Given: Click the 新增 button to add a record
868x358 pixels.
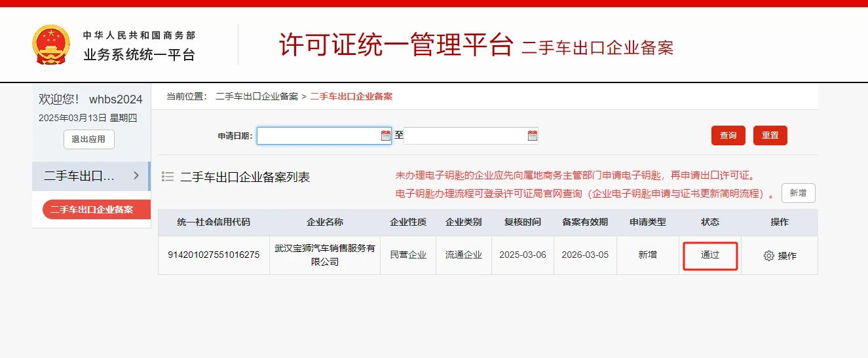Looking at the screenshot, I should pos(798,193).
